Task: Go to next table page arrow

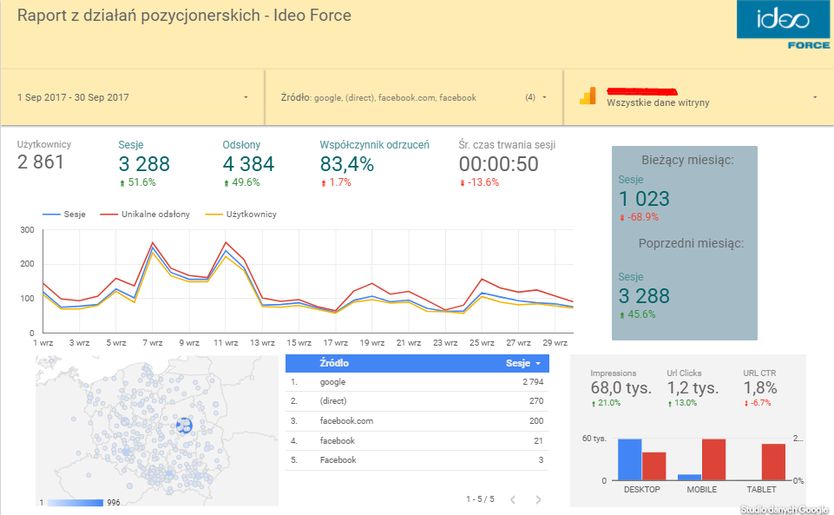Action: coord(538,500)
